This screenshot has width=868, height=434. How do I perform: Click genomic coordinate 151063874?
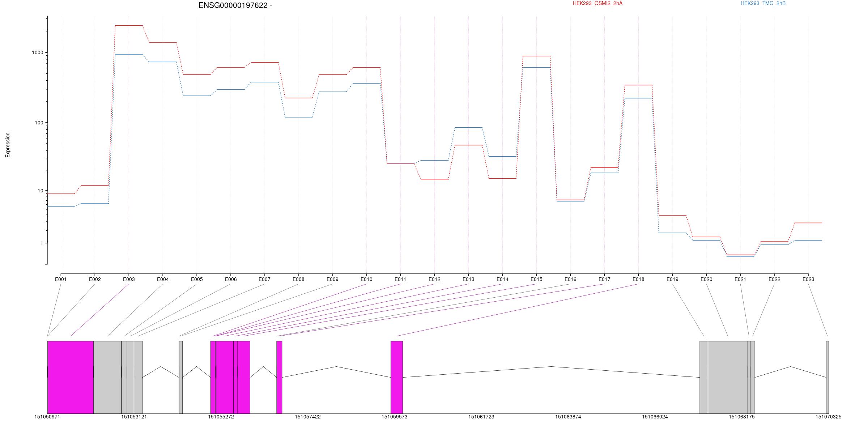[x=568, y=417]
